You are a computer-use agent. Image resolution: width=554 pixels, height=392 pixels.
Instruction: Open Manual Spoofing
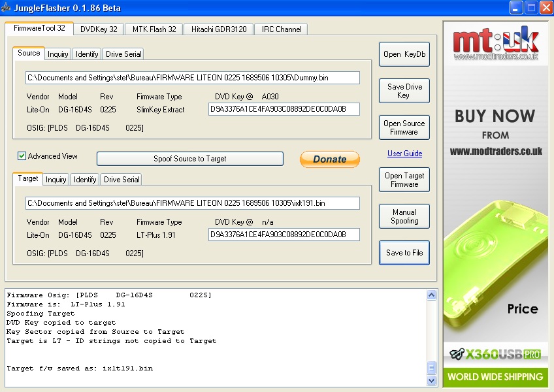(x=404, y=216)
